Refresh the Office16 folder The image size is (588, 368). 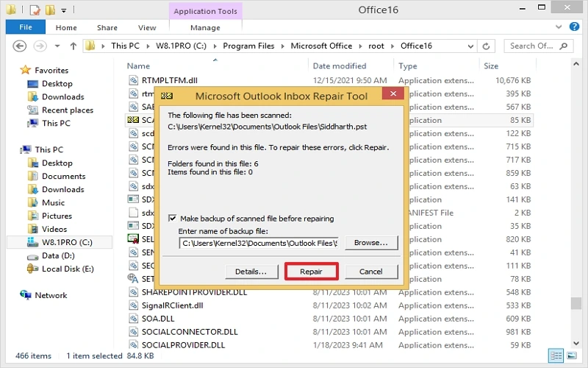(x=486, y=46)
